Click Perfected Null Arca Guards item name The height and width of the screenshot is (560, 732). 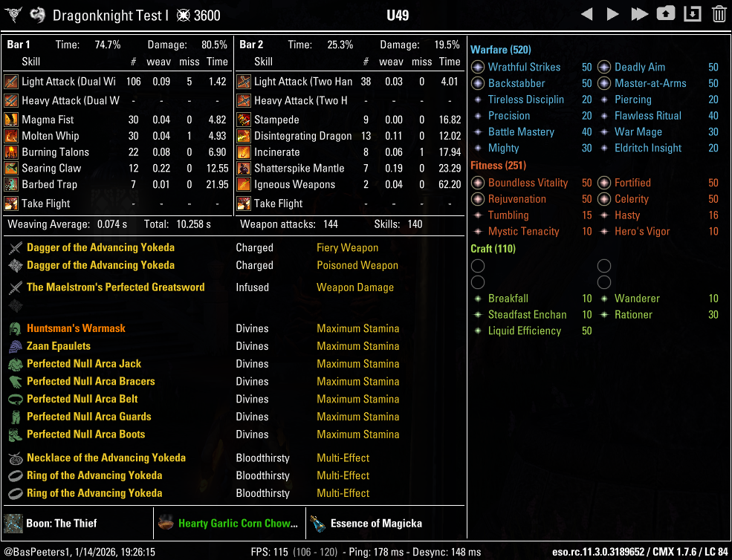tap(89, 417)
